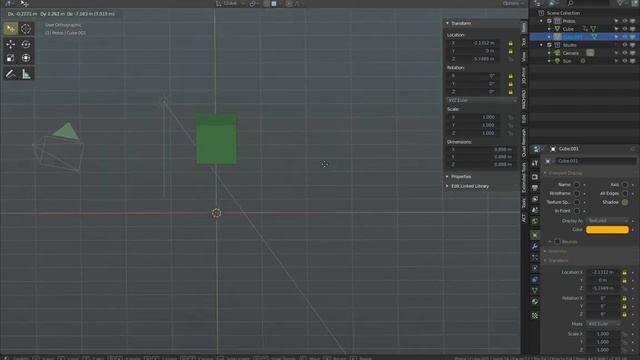Hide the Cube object in outliner
640x360 pixels.
(624, 29)
